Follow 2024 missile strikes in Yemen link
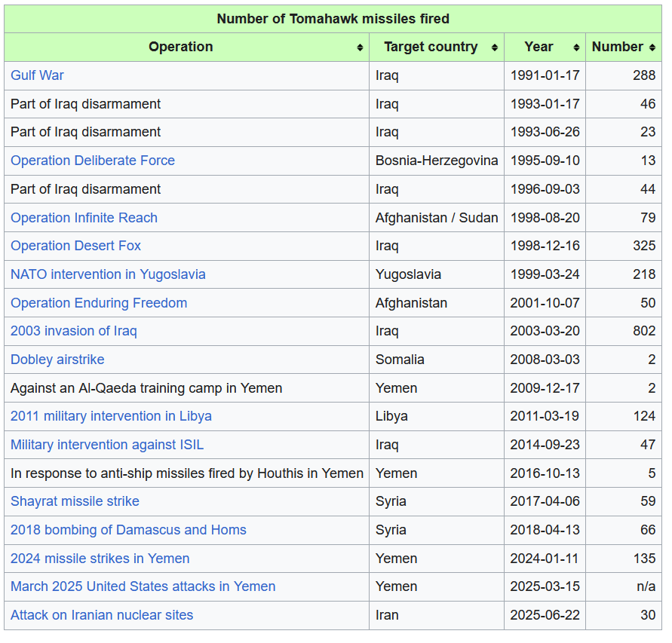 click(x=100, y=559)
